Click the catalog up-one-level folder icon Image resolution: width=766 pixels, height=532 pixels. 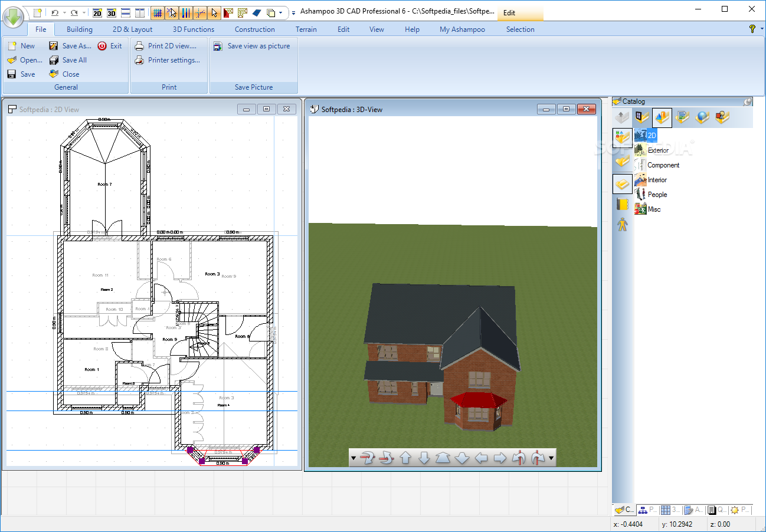tap(623, 117)
